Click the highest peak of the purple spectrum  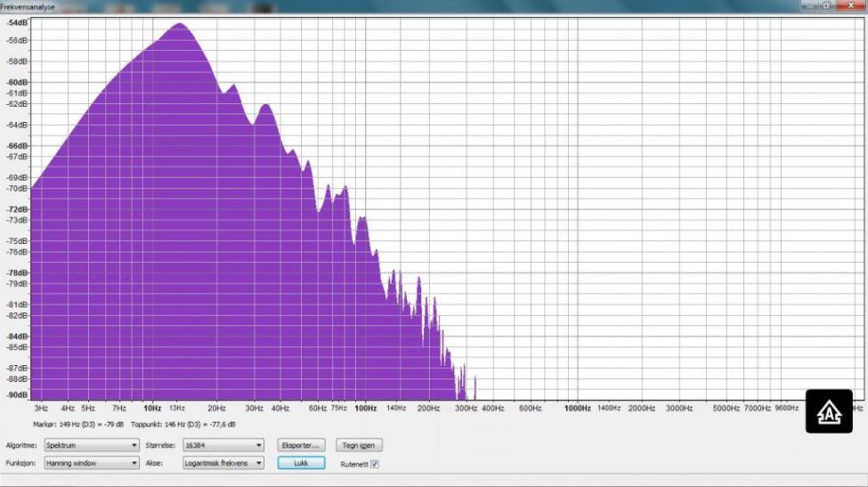tap(180, 24)
